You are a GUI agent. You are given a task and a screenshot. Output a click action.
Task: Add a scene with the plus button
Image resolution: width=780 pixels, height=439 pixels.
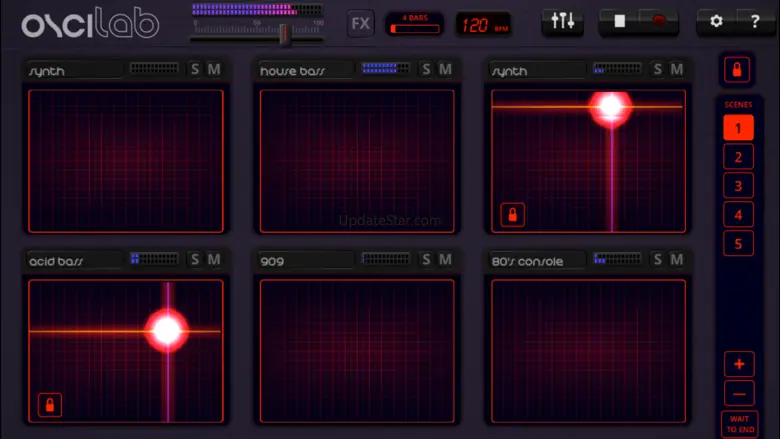point(738,364)
